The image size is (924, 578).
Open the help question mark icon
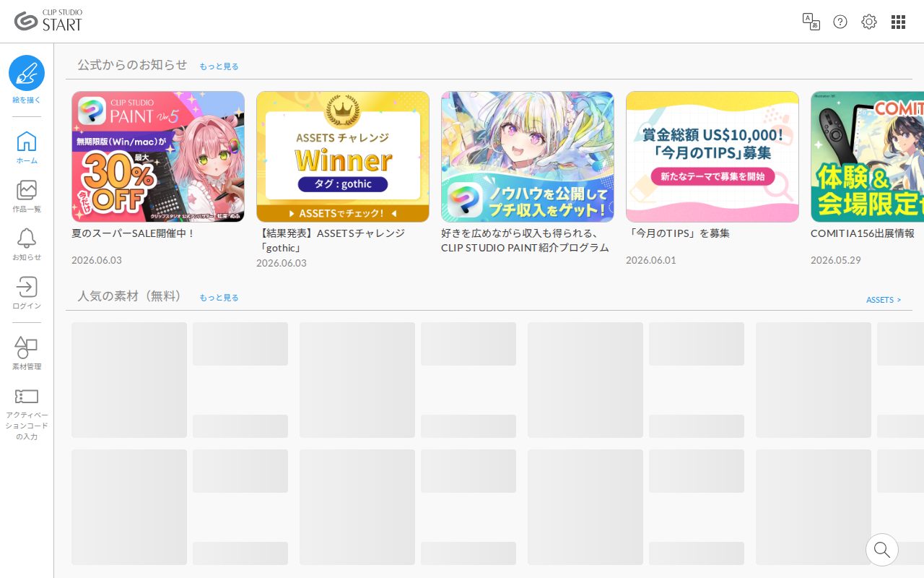840,22
